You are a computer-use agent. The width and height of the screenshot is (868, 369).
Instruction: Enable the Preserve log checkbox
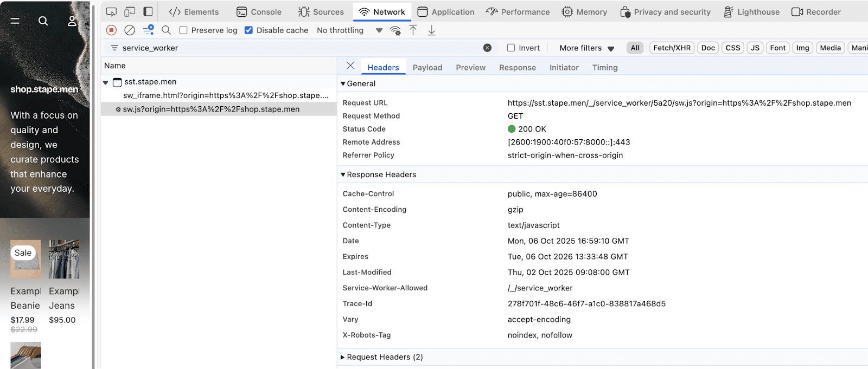[x=183, y=30]
